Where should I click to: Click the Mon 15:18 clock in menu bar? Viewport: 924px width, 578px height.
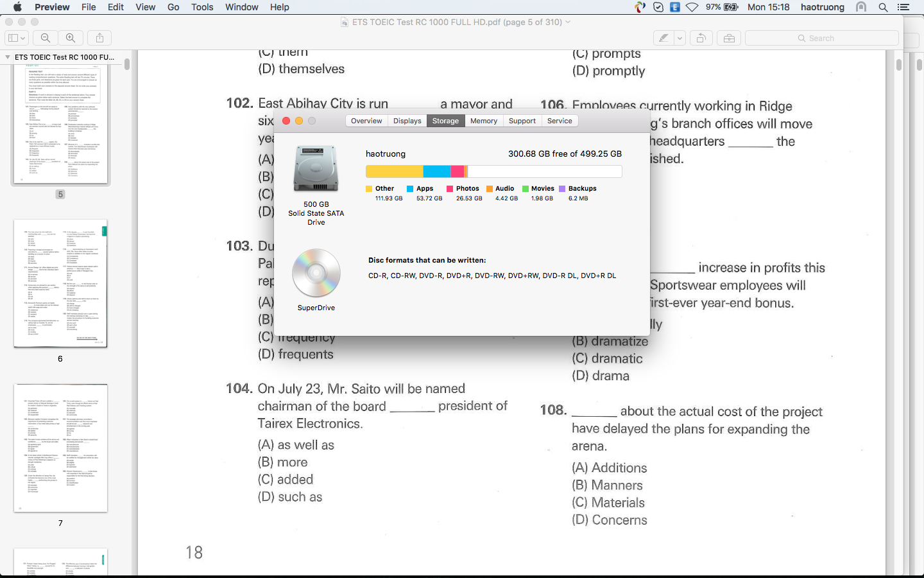coord(769,7)
